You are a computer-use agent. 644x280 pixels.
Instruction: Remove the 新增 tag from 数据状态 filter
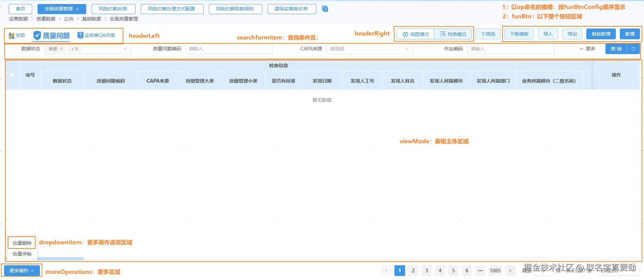pyautogui.click(x=61, y=49)
